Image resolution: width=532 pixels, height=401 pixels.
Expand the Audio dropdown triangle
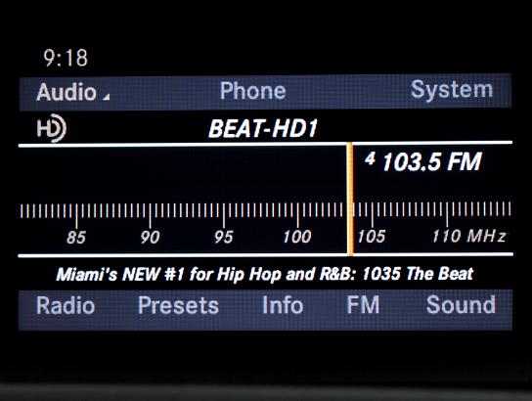107,97
